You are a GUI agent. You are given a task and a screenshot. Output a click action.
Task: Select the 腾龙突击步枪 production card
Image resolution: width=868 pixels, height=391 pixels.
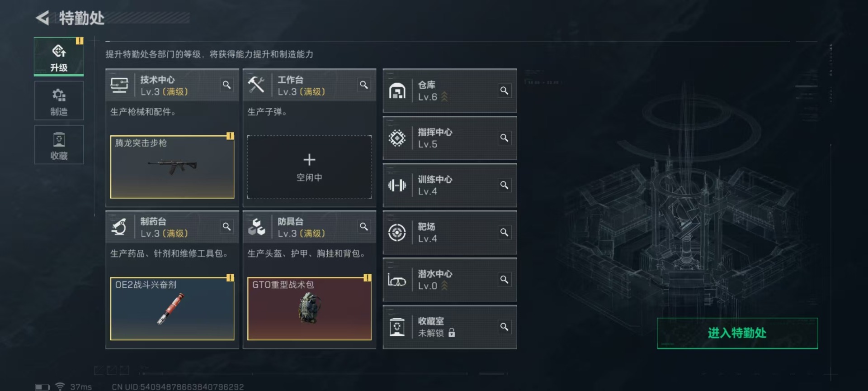click(172, 167)
